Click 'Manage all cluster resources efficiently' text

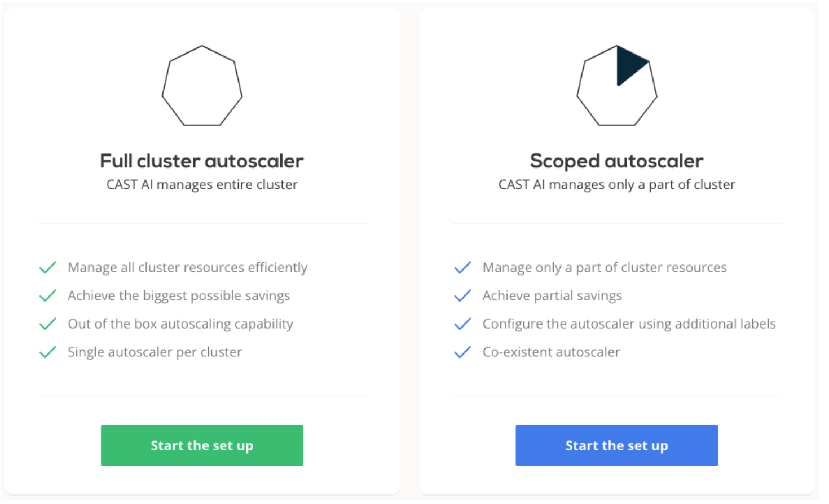click(x=187, y=267)
